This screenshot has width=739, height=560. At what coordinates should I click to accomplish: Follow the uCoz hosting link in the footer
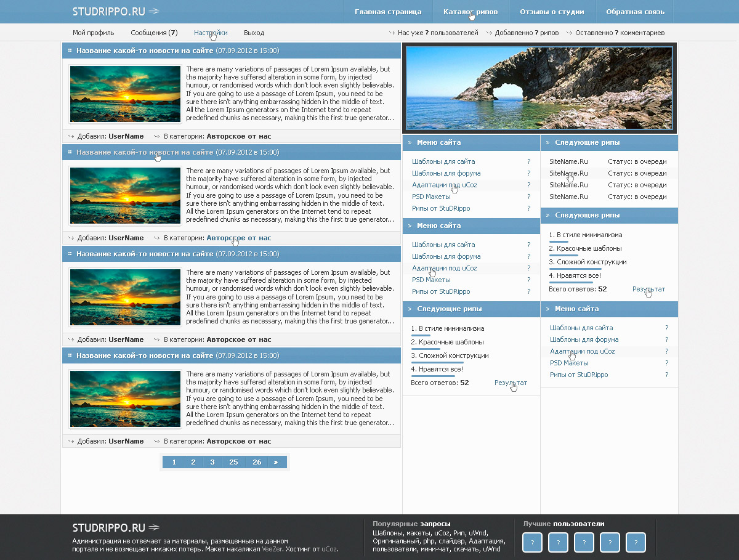click(x=329, y=549)
